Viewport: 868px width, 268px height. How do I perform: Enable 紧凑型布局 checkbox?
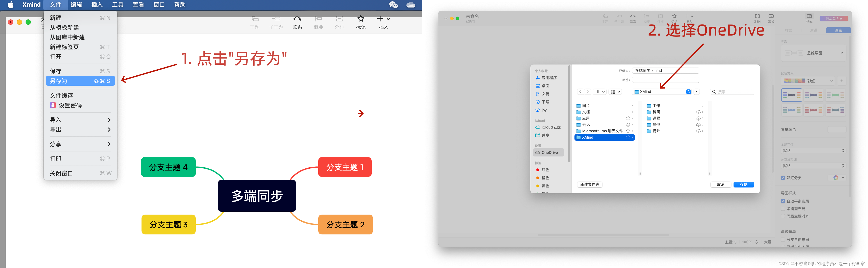(783, 209)
